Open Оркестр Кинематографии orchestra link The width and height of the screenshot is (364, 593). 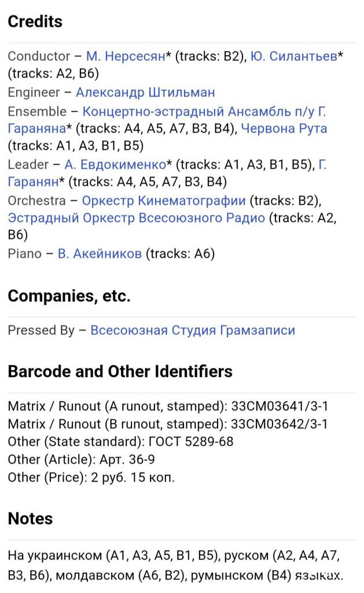tap(164, 200)
